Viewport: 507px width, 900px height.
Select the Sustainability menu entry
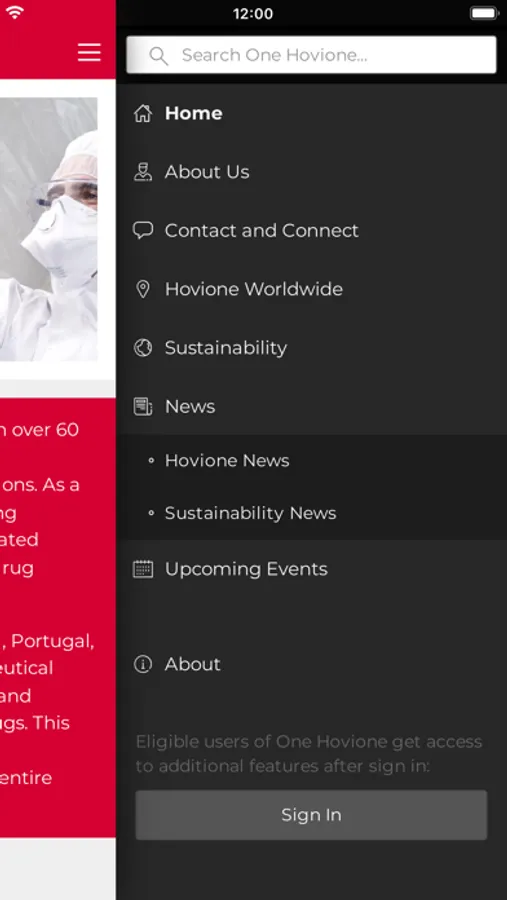coord(226,348)
